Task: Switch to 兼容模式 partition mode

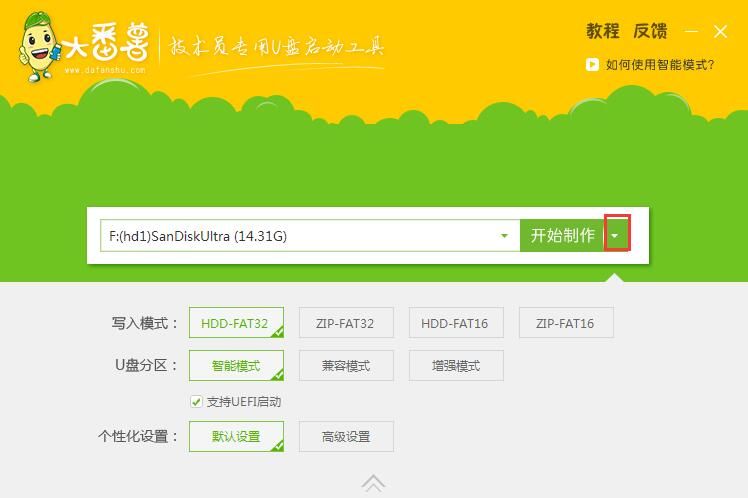Action: 346,366
